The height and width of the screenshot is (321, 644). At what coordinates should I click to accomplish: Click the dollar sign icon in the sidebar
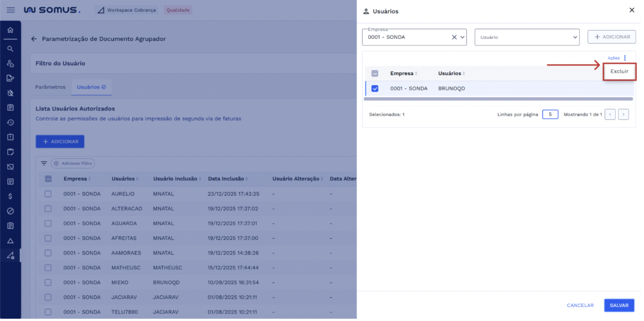point(10,196)
